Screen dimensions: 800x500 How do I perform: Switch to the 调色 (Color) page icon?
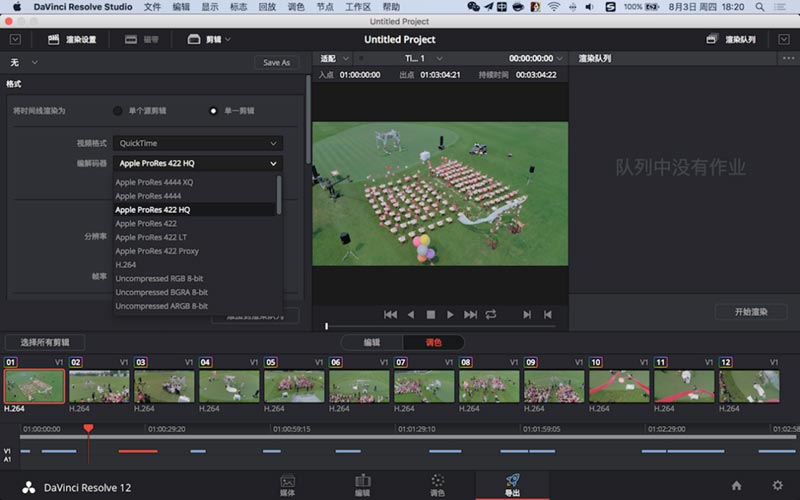(437, 484)
